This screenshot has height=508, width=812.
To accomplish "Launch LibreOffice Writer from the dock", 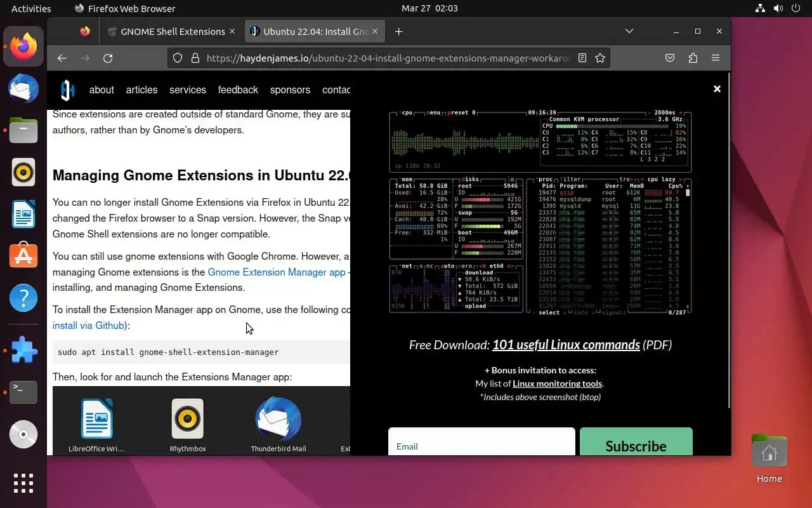I will [23, 214].
